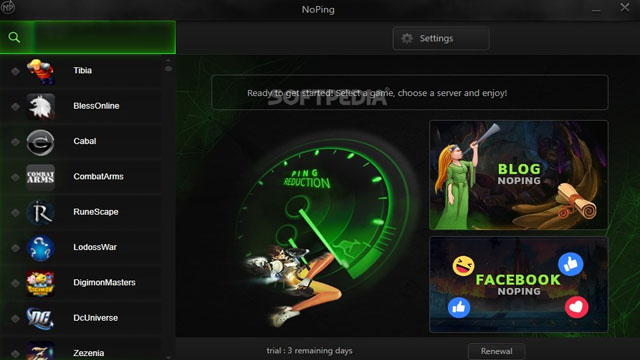The height and width of the screenshot is (360, 640).
Task: Open the Settings button
Action: pyautogui.click(x=441, y=38)
